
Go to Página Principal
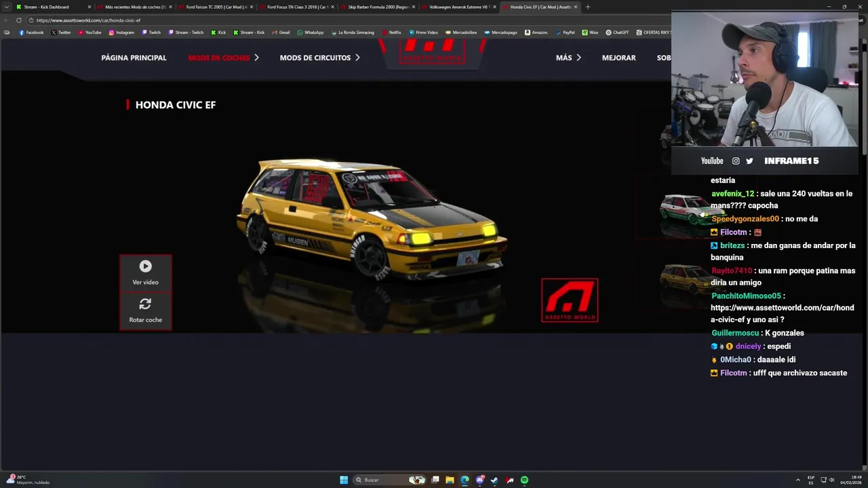click(x=134, y=58)
